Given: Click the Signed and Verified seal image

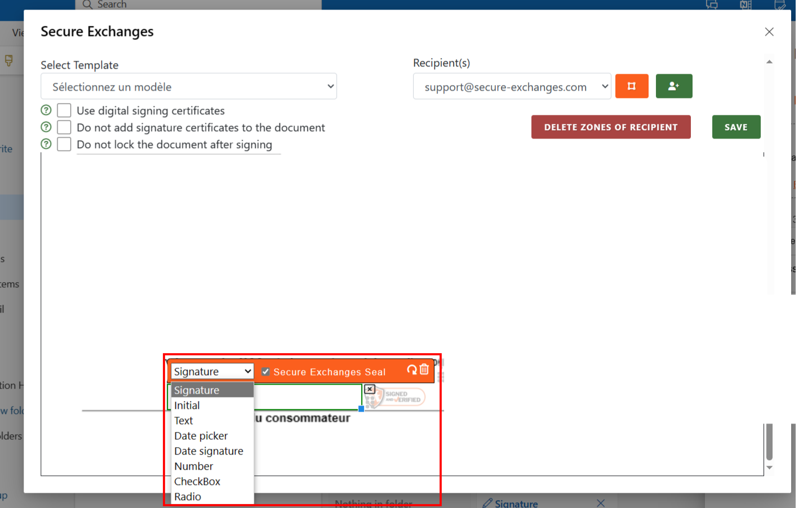Looking at the screenshot, I should click(x=396, y=397).
